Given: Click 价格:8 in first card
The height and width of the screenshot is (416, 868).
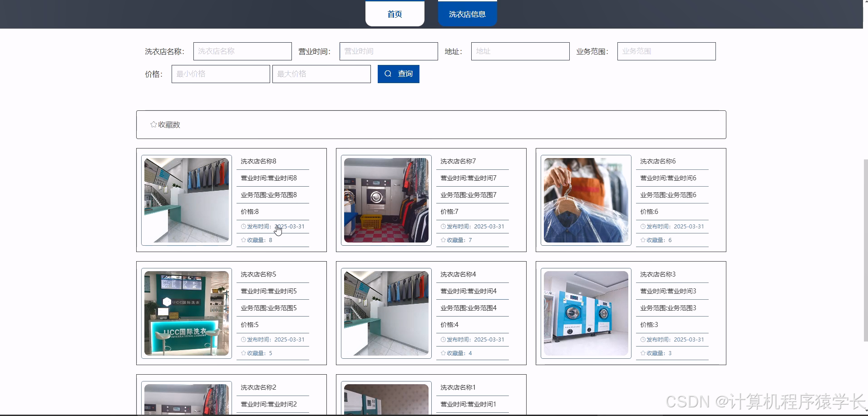Looking at the screenshot, I should [x=250, y=212].
